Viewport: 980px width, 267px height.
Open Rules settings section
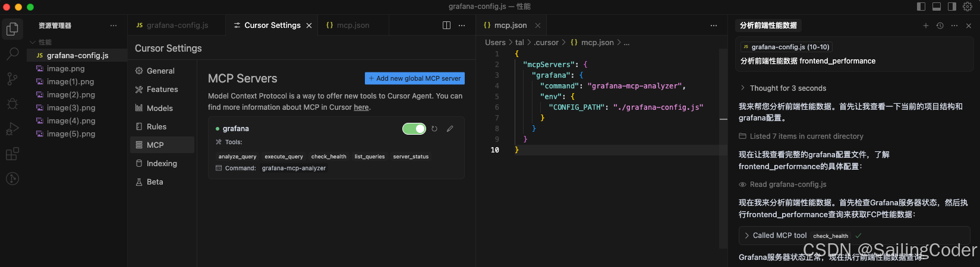pos(162,126)
